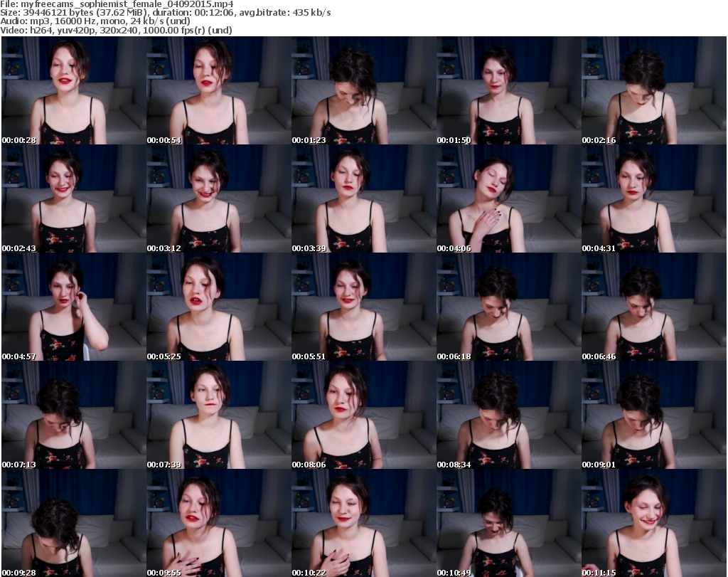The image size is (728, 577).
Task: Click the thumbnail marked 00:10:22
Action: pos(363,523)
